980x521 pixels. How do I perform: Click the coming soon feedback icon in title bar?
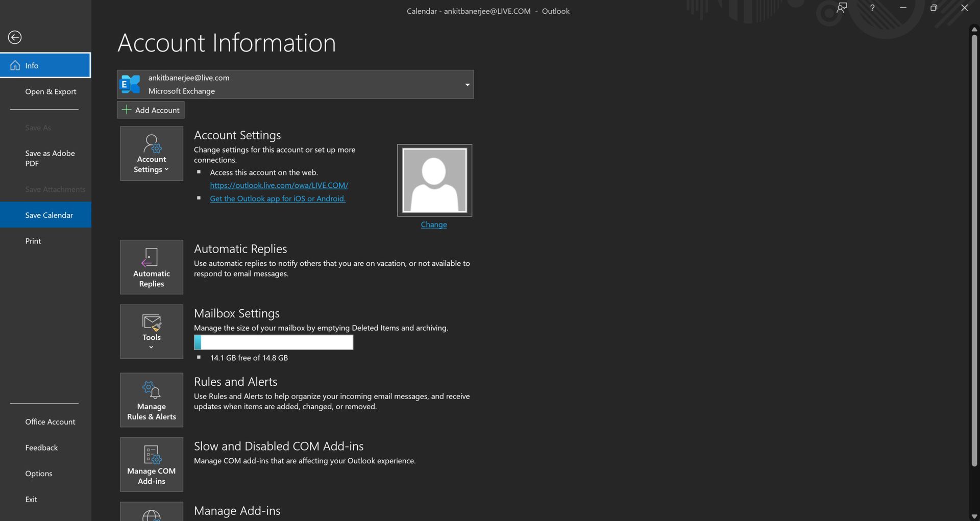tap(841, 8)
